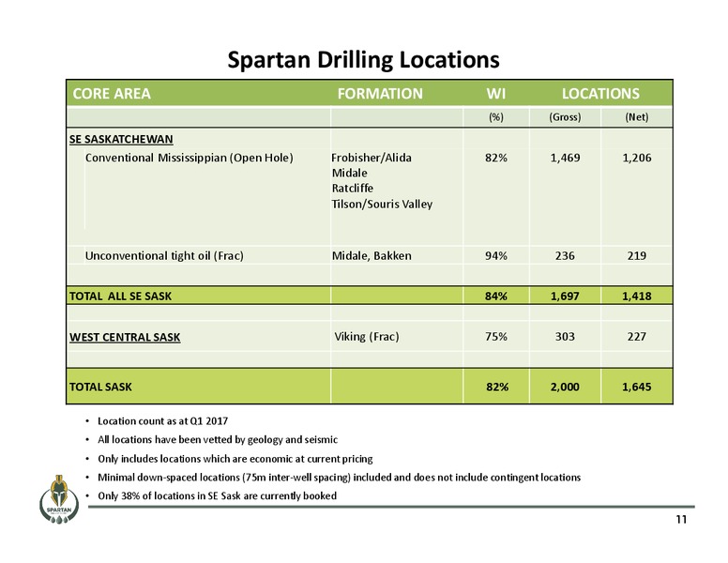This screenshot has width=728, height=563.
Task: Click the (%) subheader cell
Action: 496,117
